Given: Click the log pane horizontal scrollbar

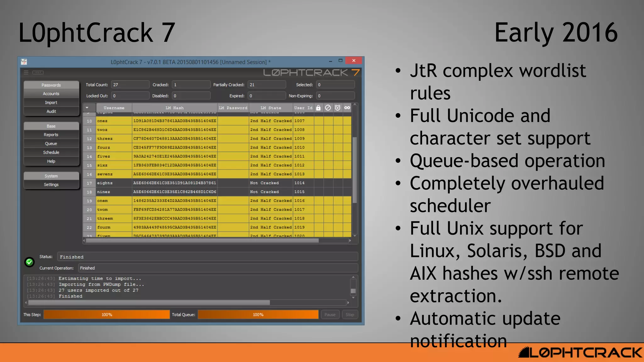Looking at the screenshot, I should pyautogui.click(x=149, y=302).
